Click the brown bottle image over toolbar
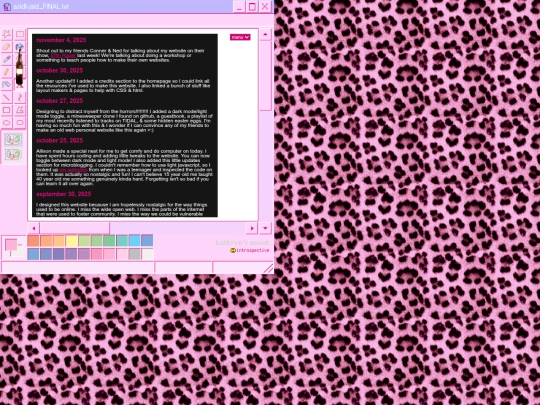Image resolution: width=540 pixels, height=405 pixels. point(20,68)
